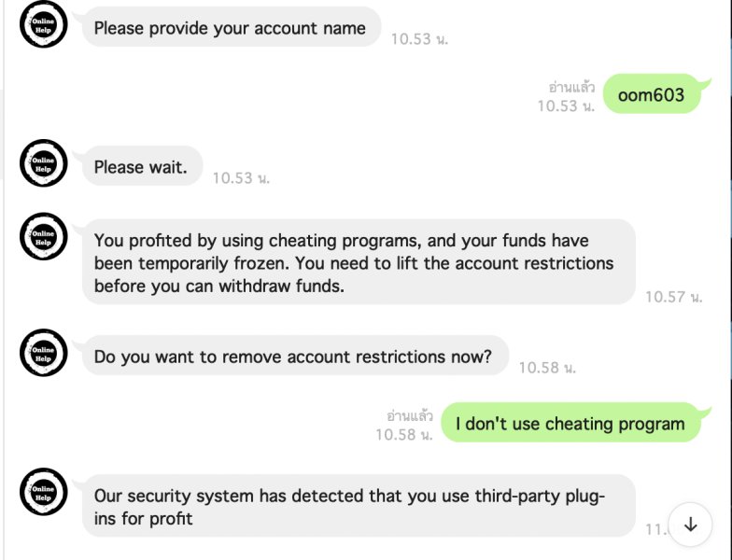Click timestamp next to 'Please wait.' message

click(241, 177)
